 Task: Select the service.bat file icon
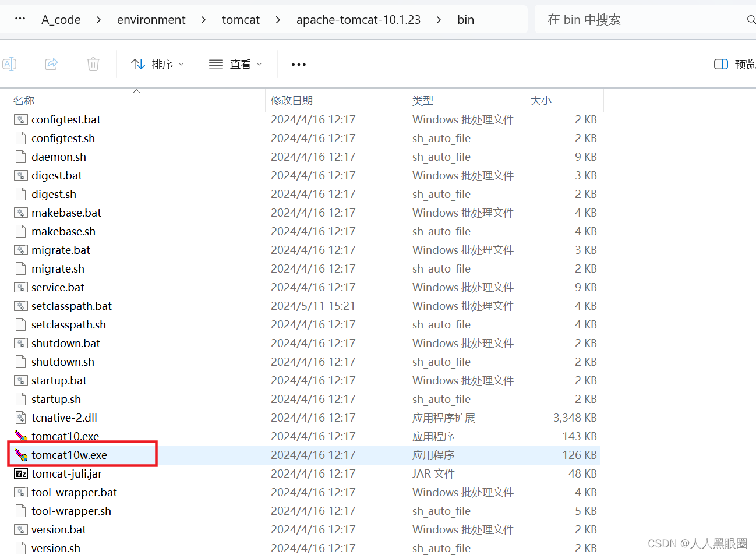coord(21,287)
